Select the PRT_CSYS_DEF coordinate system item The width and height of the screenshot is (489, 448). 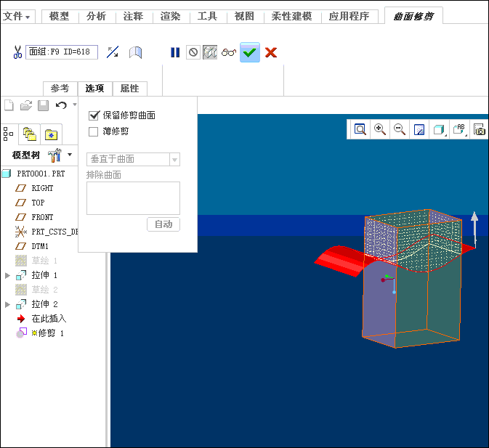click(54, 232)
